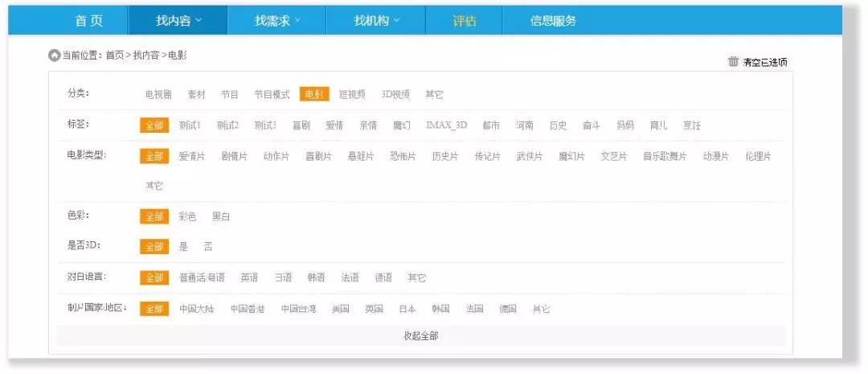This screenshot has width=868, height=374.
Task: Open the 信息服务 navigation item
Action: [553, 21]
